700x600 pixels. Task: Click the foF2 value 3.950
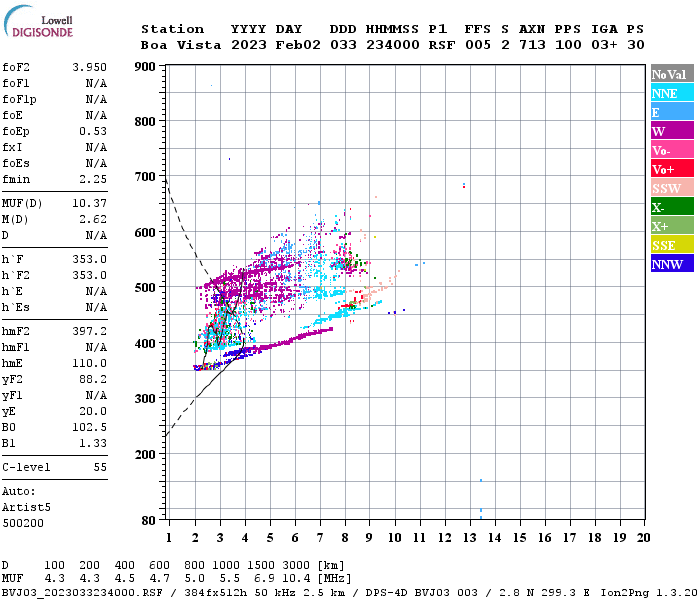[x=89, y=67]
